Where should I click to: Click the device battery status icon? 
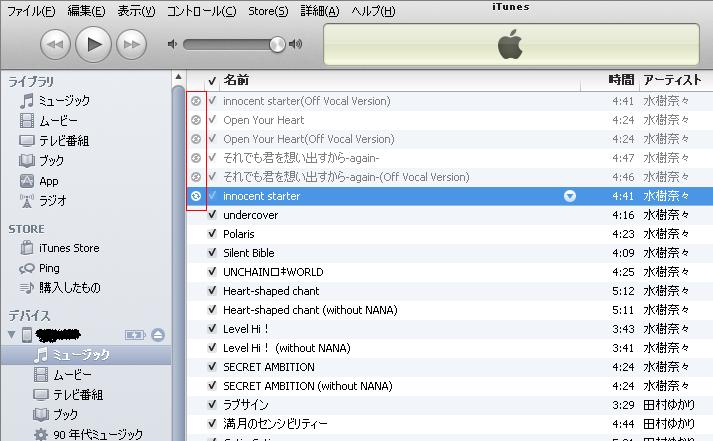135,335
